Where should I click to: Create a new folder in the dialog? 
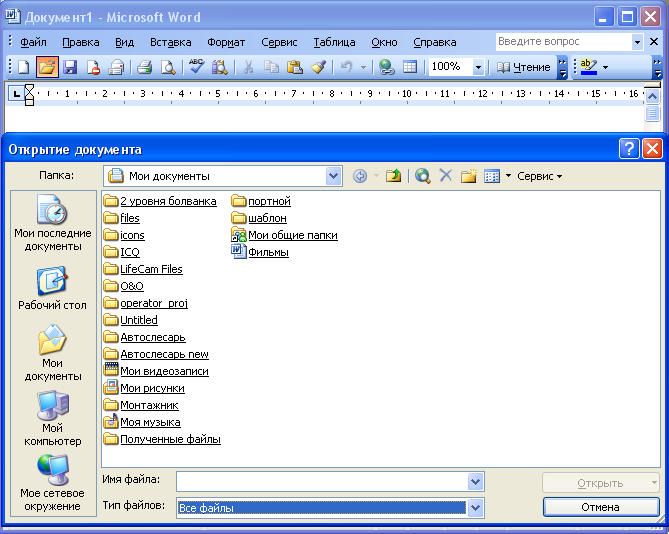tap(468, 176)
